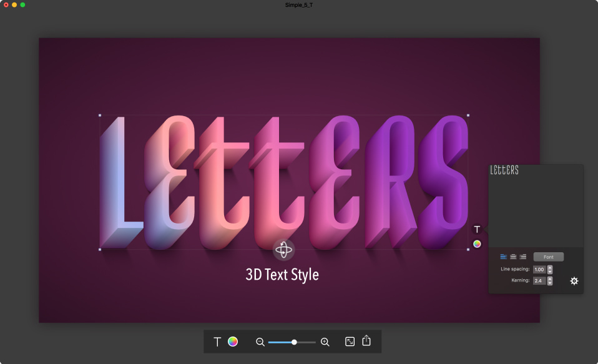Image resolution: width=598 pixels, height=364 pixels.
Task: Click the LETTERS label in the style panel
Action: pos(503,170)
